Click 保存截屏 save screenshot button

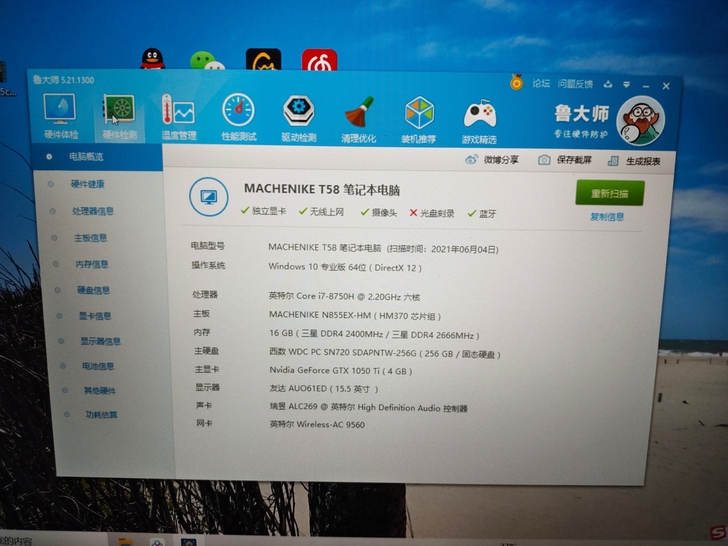pos(565,160)
